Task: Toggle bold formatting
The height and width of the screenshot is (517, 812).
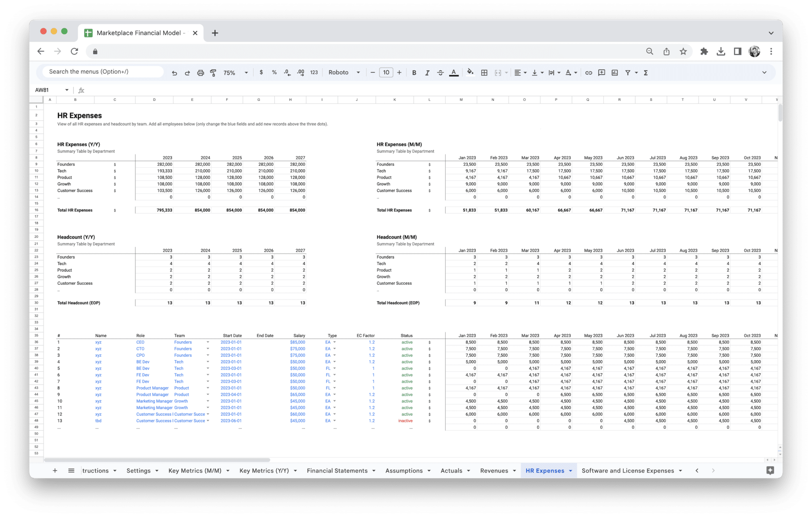Action: point(414,73)
